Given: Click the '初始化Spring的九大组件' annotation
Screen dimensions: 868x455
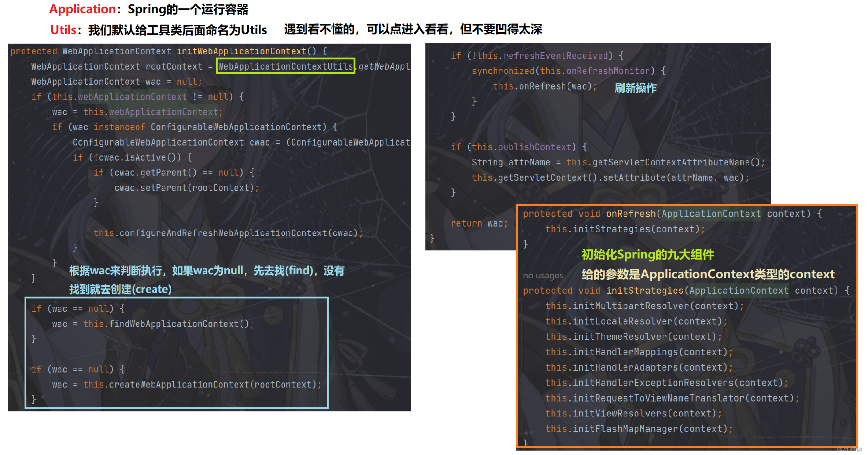Looking at the screenshot, I should (648, 255).
